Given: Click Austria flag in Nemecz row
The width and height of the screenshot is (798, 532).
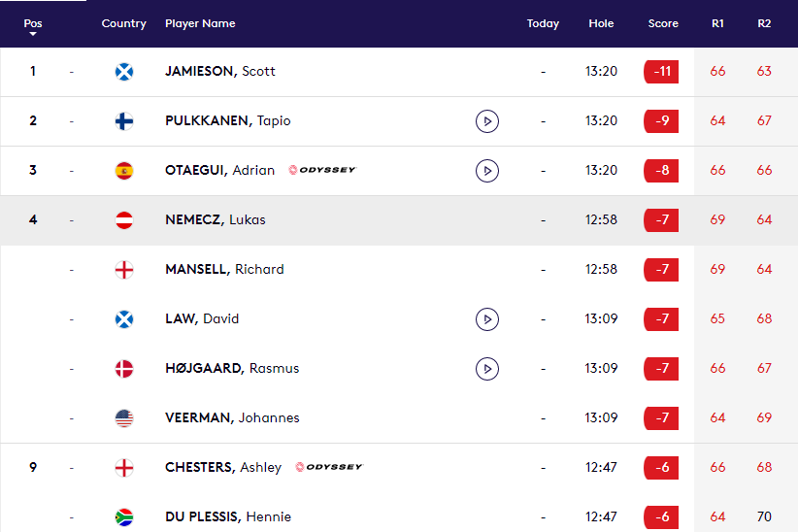Looking at the screenshot, I should click(x=124, y=220).
